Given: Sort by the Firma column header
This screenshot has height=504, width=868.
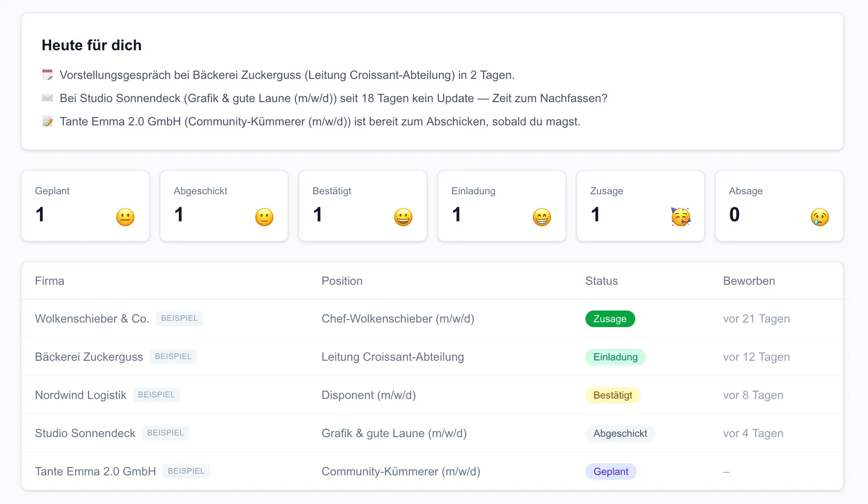Looking at the screenshot, I should [x=50, y=281].
